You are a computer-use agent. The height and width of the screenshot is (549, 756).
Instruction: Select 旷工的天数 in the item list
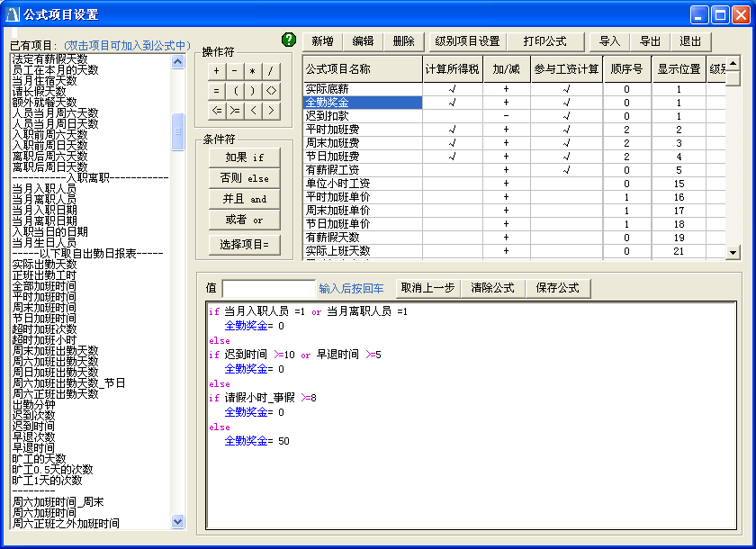[39, 458]
